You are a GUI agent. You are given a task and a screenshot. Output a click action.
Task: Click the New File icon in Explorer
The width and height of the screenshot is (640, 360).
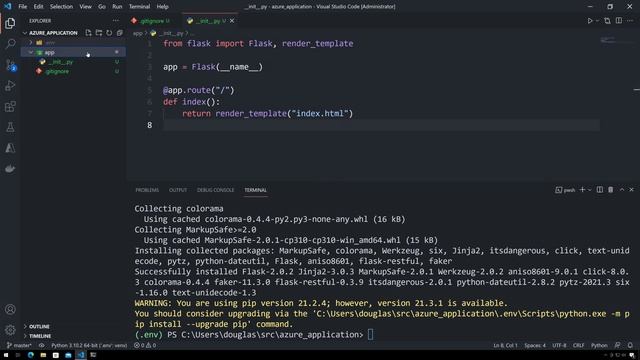point(88,33)
